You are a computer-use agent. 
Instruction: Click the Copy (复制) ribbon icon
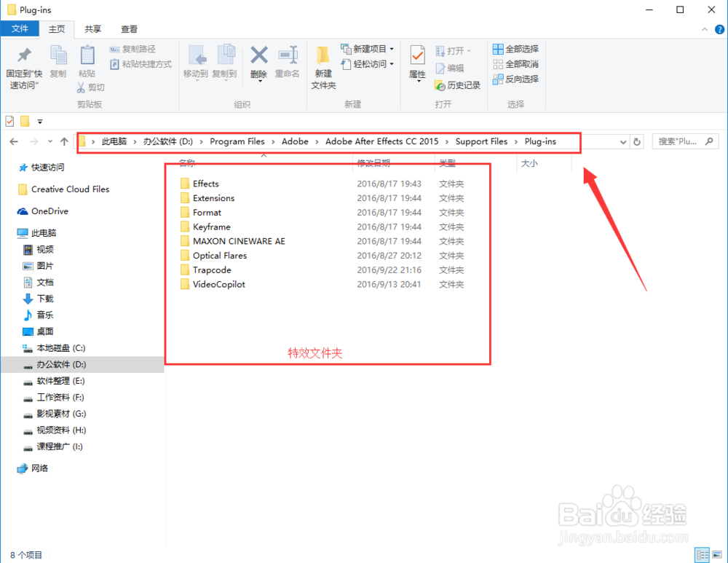pyautogui.click(x=58, y=56)
